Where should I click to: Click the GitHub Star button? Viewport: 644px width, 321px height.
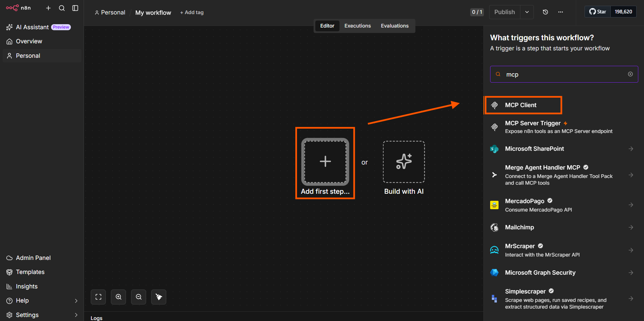click(598, 12)
